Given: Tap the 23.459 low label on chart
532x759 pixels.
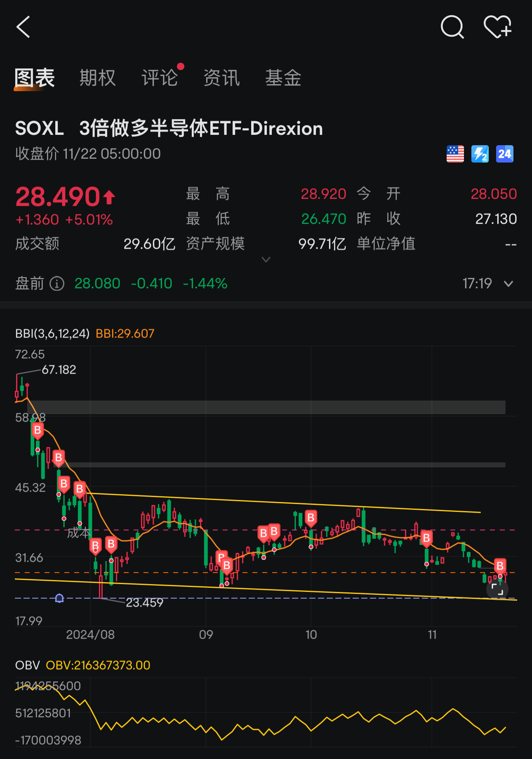Looking at the screenshot, I should pyautogui.click(x=144, y=603).
